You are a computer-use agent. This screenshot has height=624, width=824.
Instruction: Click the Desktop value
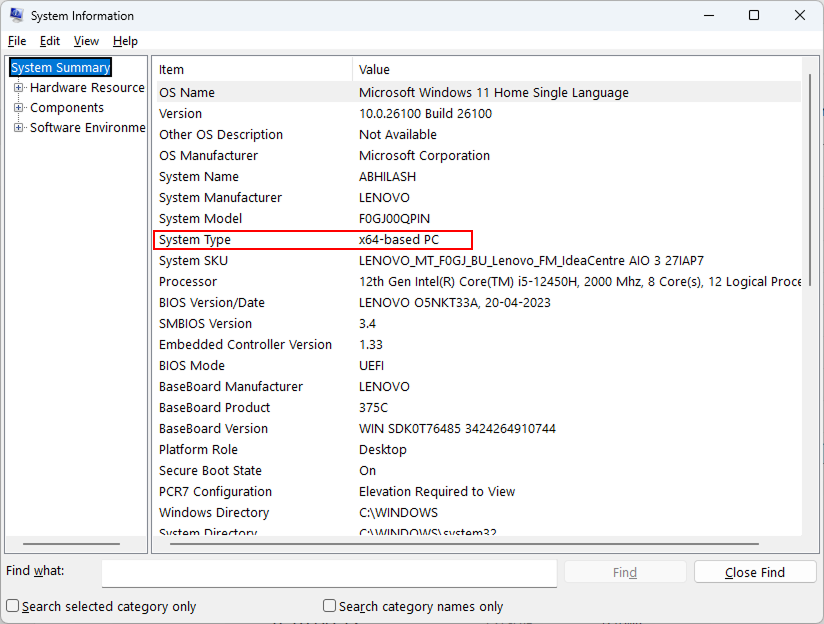(383, 450)
